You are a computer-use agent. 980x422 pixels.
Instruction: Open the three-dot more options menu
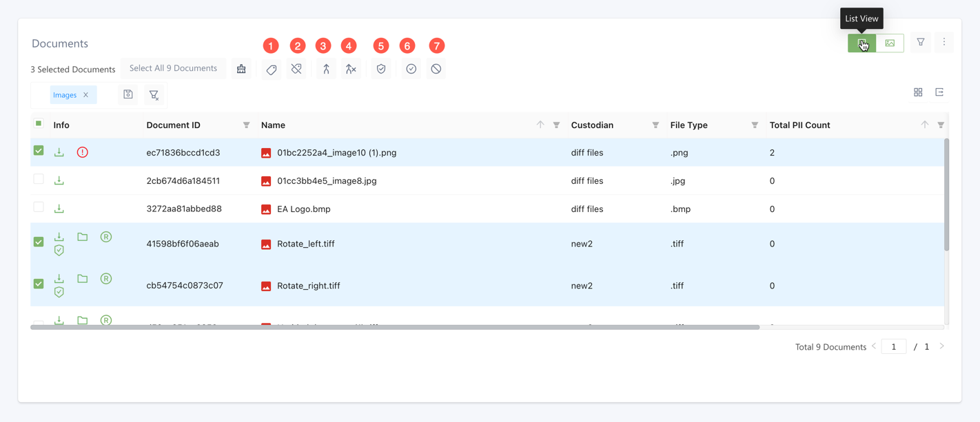point(944,43)
